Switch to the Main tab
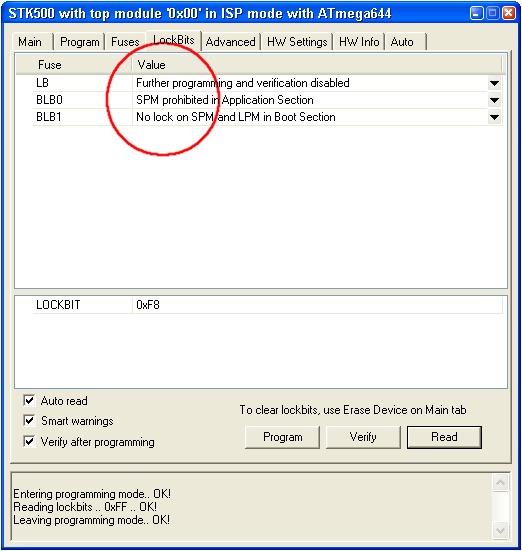522x551 pixels. point(32,42)
